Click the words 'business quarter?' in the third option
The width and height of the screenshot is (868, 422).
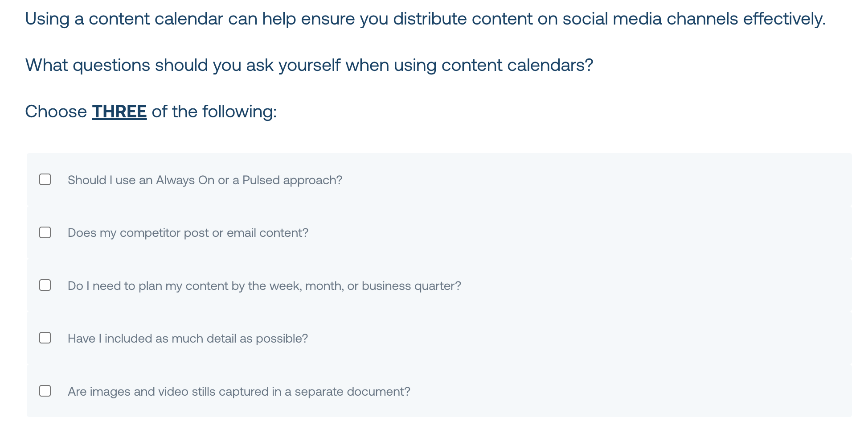point(411,286)
